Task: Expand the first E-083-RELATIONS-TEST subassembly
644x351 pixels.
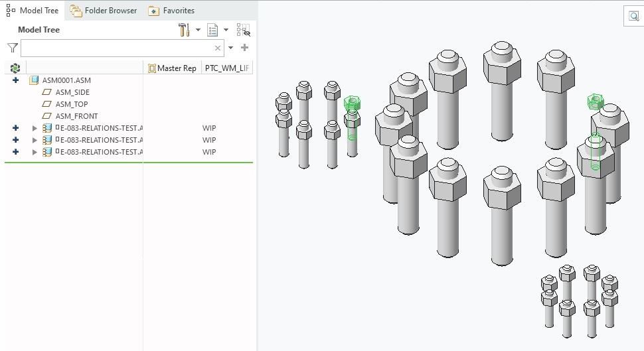Action: [x=35, y=128]
